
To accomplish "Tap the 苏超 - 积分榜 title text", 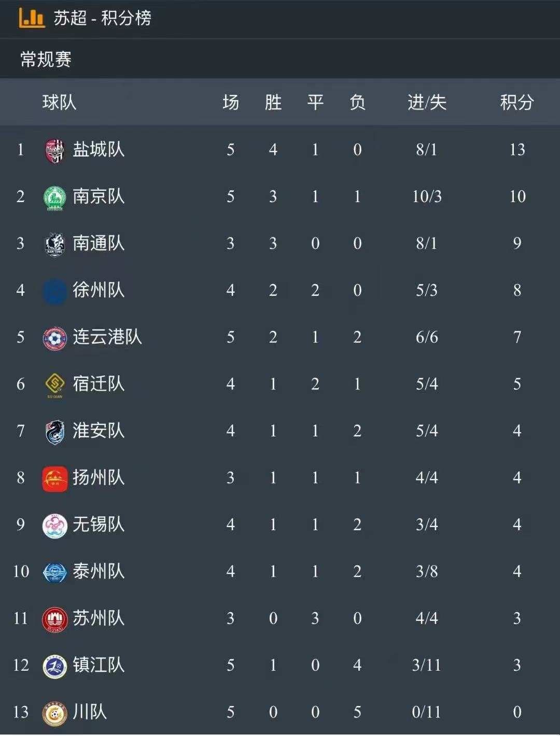I will 102,18.
